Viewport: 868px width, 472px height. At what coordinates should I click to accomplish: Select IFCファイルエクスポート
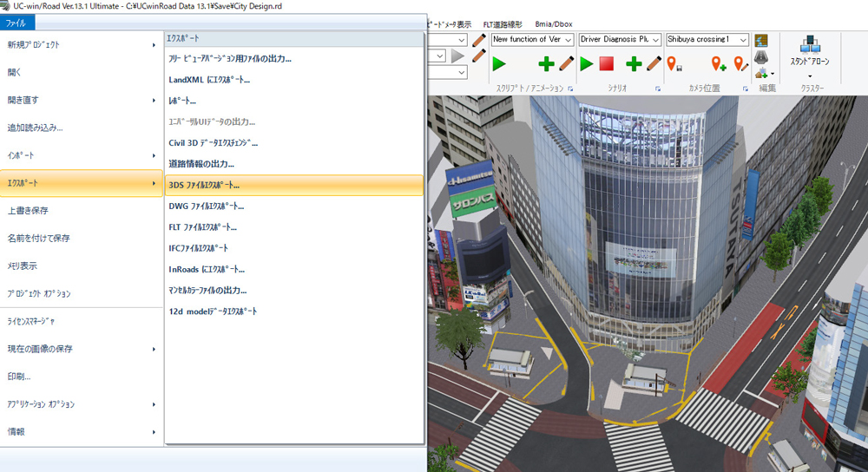pos(294,248)
